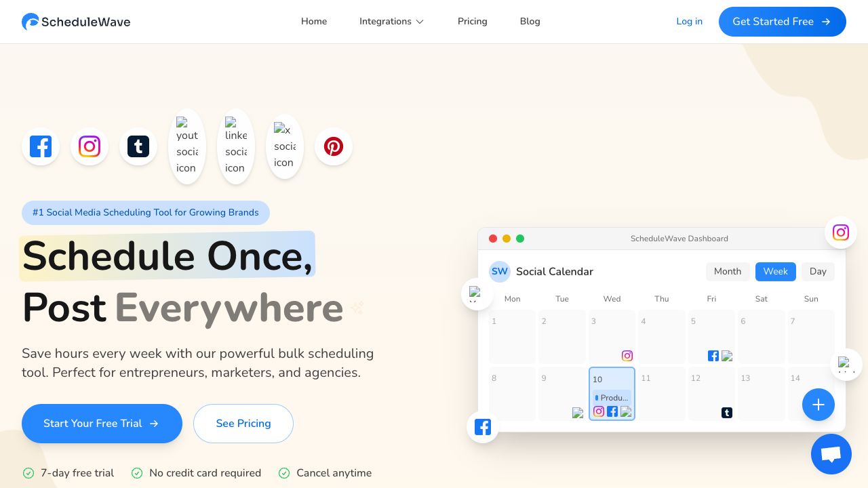
Task: Click the Home navigation item
Action: [x=314, y=22]
